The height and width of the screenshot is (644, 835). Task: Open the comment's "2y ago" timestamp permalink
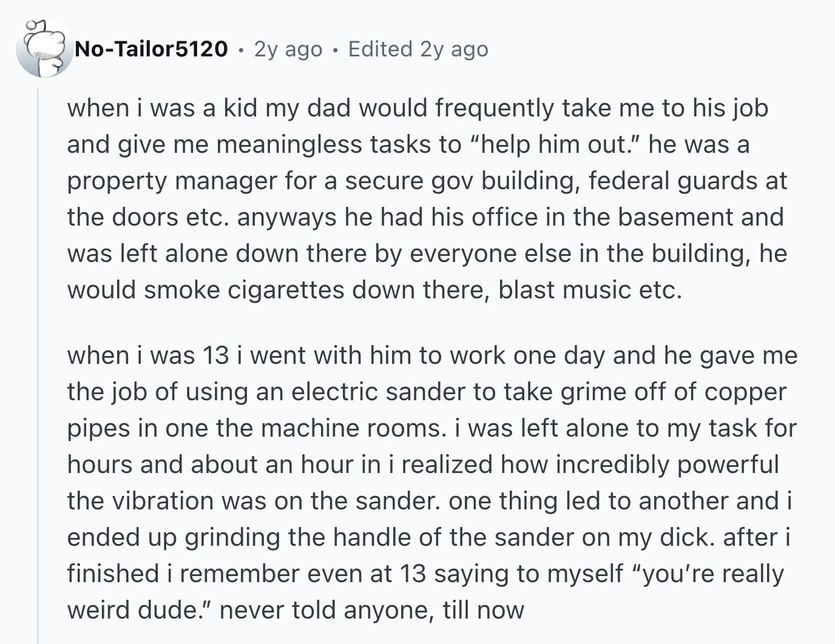pyautogui.click(x=288, y=49)
